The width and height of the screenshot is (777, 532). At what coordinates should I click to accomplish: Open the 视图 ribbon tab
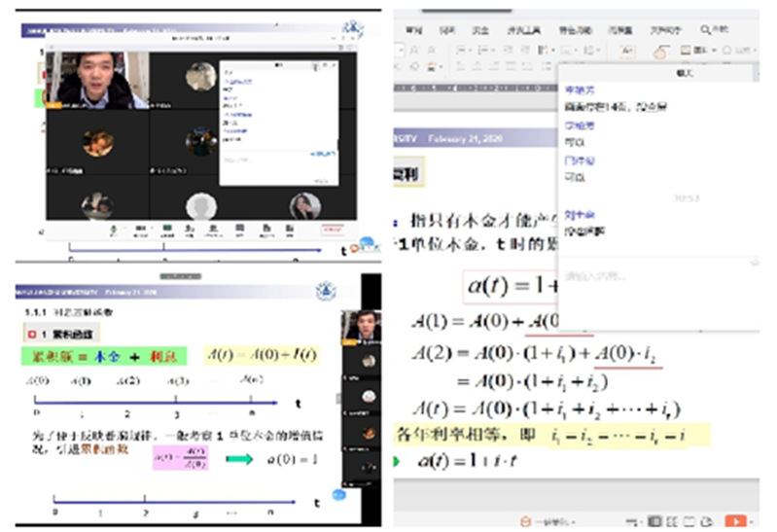tap(445, 29)
